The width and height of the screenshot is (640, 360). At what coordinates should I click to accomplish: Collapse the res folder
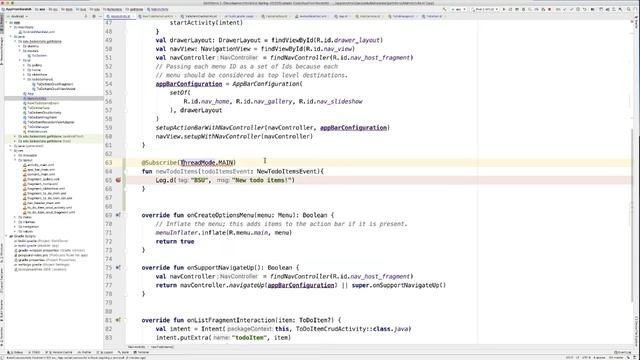pos(11,151)
